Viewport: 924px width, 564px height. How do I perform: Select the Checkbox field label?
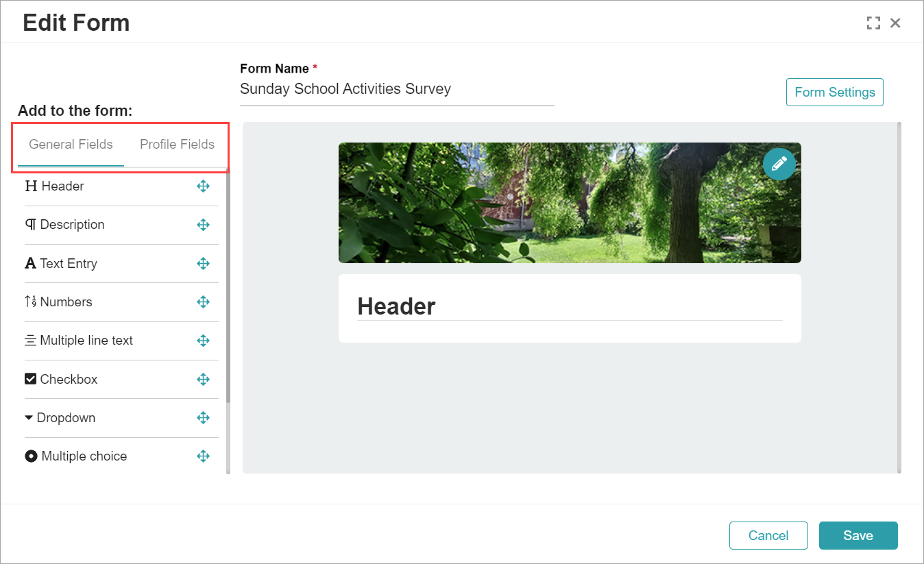[x=69, y=379]
